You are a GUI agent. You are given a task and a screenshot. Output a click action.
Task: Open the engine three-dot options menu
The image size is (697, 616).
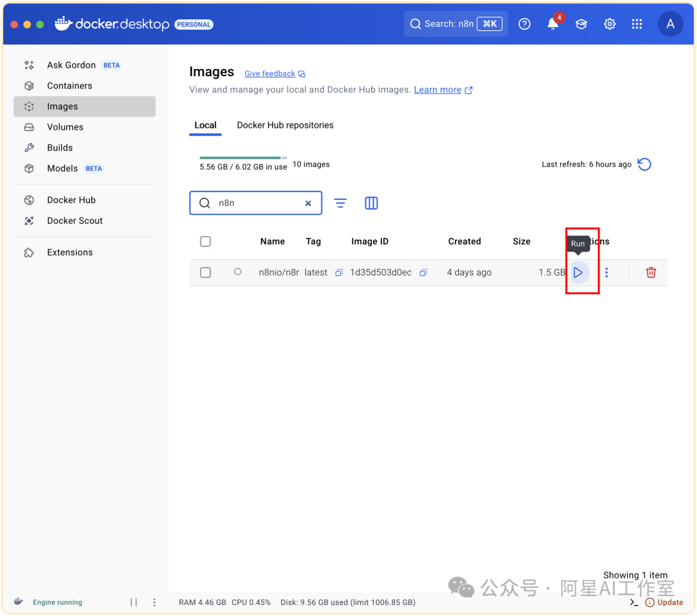click(154, 602)
